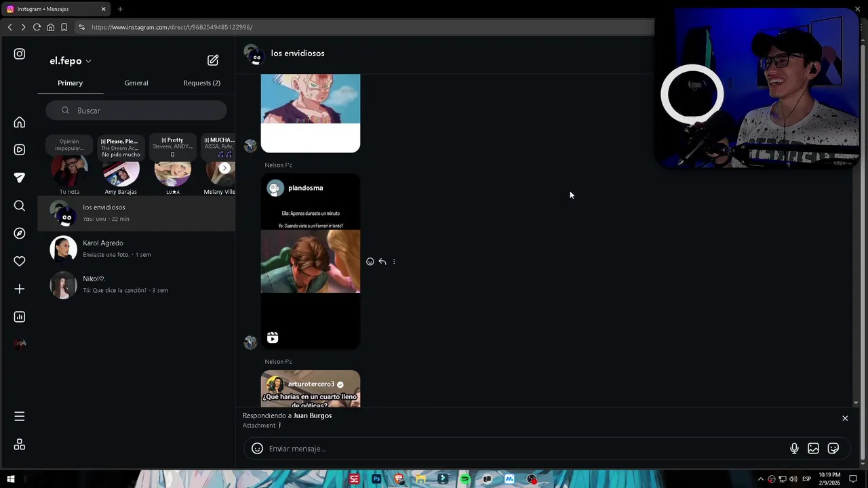Open Dragon Ball shared image
The height and width of the screenshot is (488, 868).
[x=311, y=113]
